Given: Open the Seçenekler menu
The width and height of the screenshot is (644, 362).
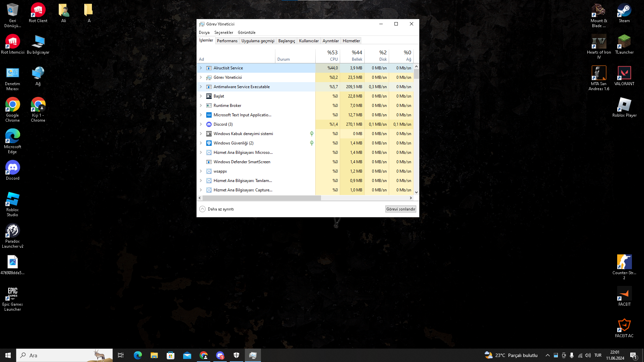Looking at the screenshot, I should coord(224,33).
